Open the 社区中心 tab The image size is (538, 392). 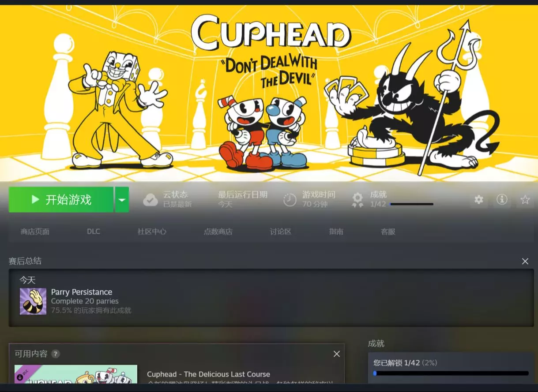(152, 231)
